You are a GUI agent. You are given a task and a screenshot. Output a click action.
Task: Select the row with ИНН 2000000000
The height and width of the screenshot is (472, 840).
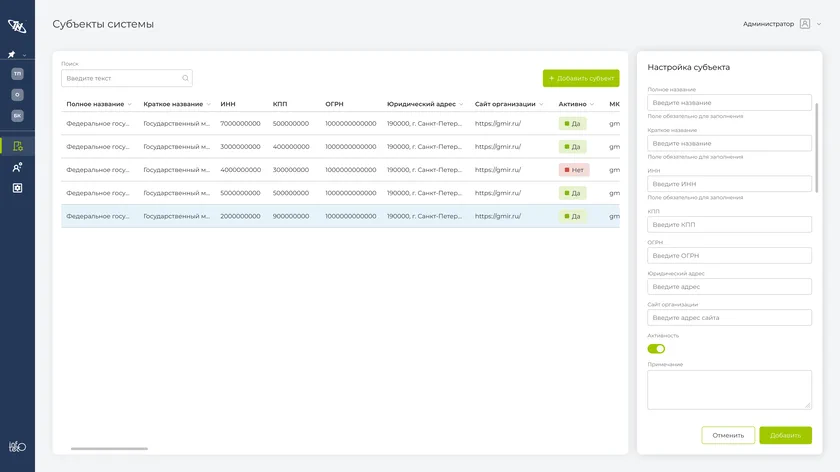point(340,216)
